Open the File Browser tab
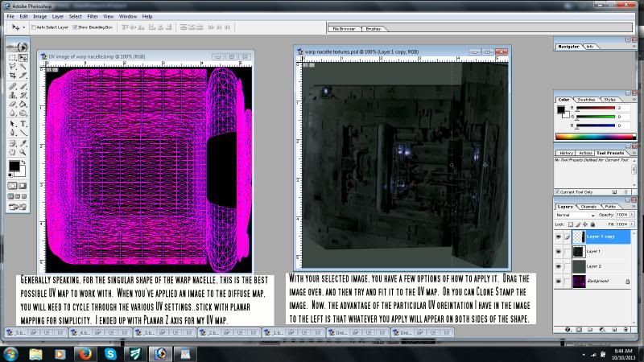The height and width of the screenshot is (362, 644). click(344, 29)
